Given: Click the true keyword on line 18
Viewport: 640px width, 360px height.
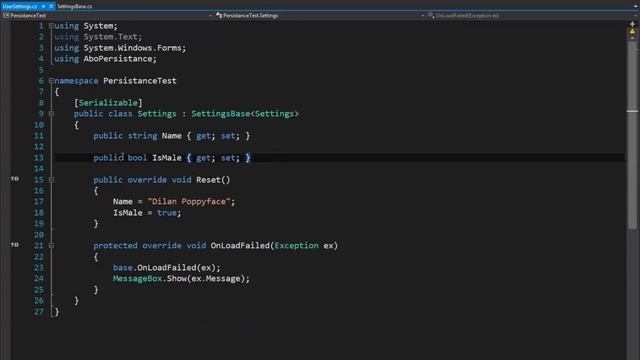Looking at the screenshot, I should tap(167, 213).
